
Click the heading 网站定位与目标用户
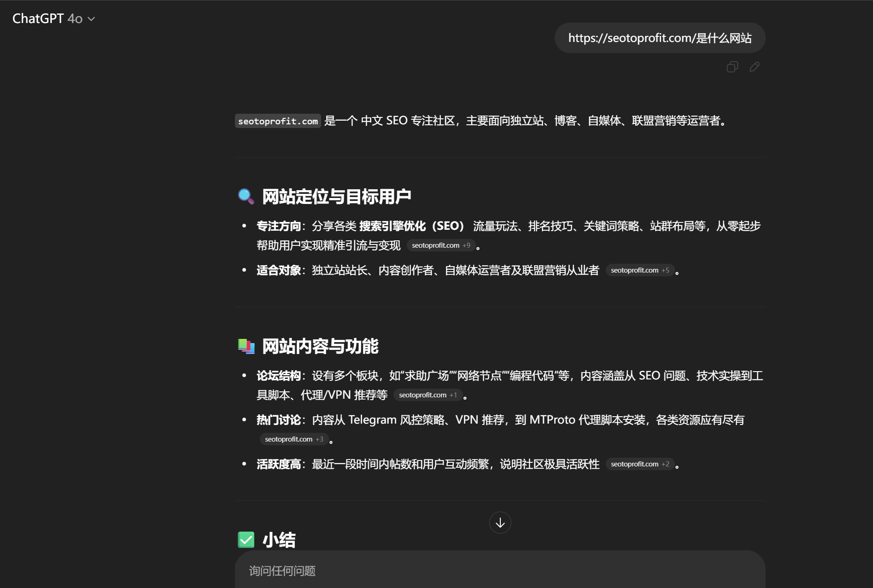click(337, 197)
